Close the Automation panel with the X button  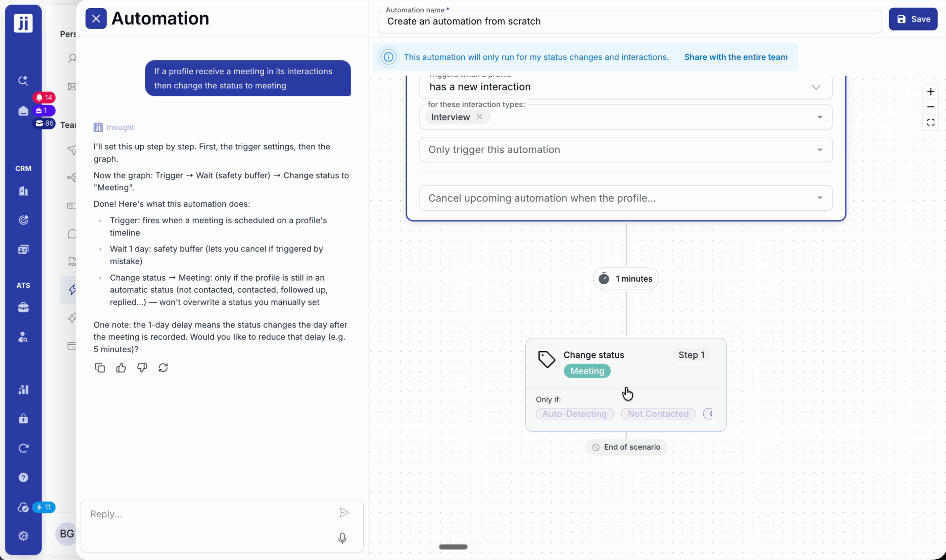pyautogui.click(x=96, y=19)
